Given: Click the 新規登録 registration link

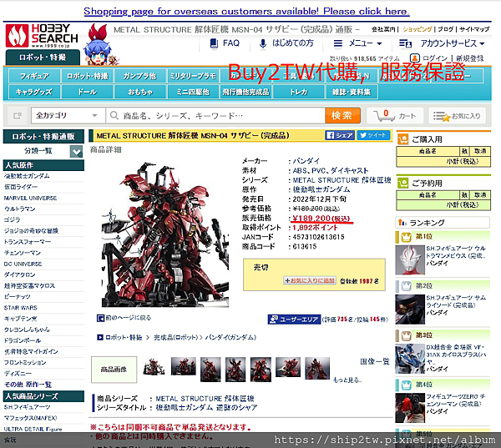Looking at the screenshot, I should (469, 58).
